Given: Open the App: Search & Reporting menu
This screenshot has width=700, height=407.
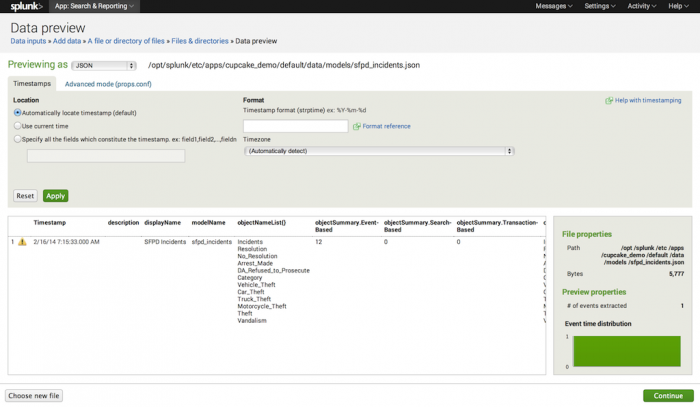Looking at the screenshot, I should point(94,6).
